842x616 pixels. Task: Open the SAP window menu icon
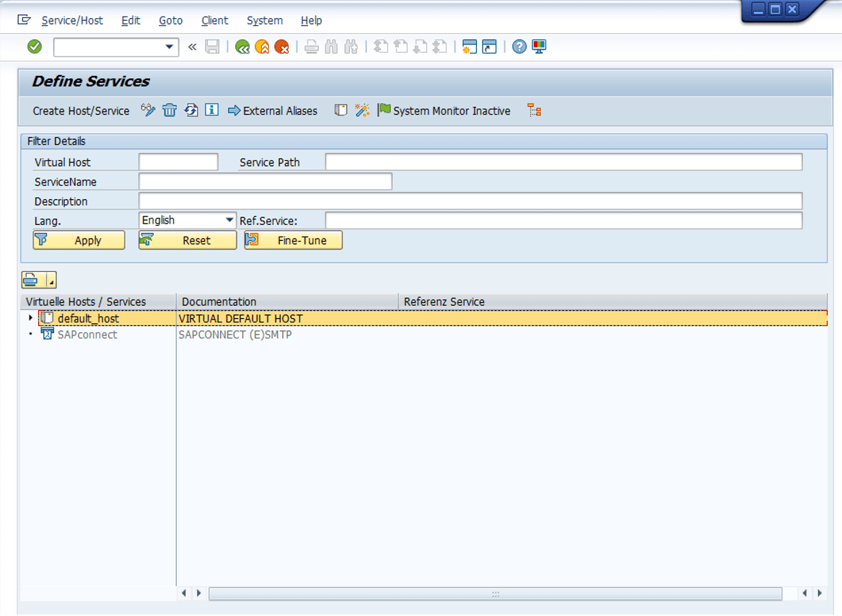(x=24, y=20)
